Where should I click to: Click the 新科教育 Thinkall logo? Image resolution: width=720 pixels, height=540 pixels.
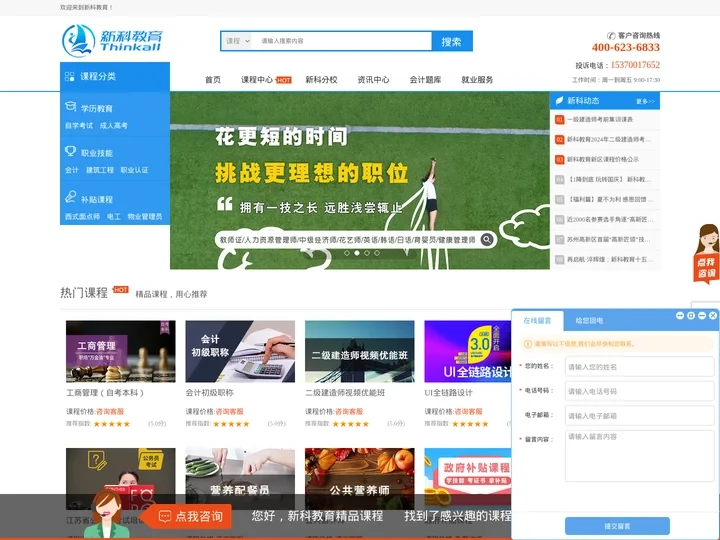pos(112,40)
